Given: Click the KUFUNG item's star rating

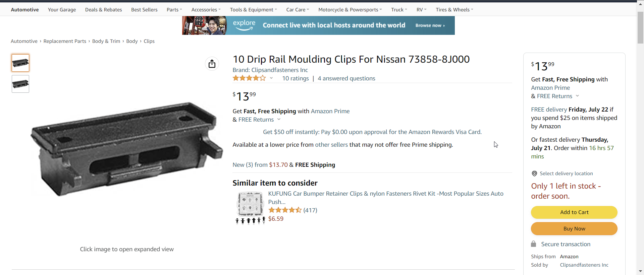Looking at the screenshot, I should pos(285,210).
